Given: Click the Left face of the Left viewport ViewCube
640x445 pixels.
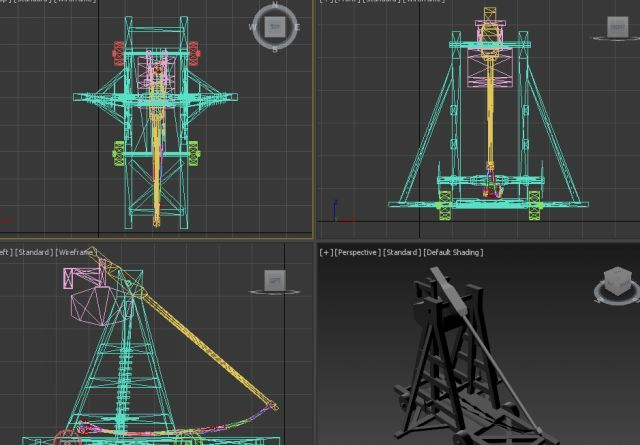Looking at the screenshot, I should click(275, 280).
